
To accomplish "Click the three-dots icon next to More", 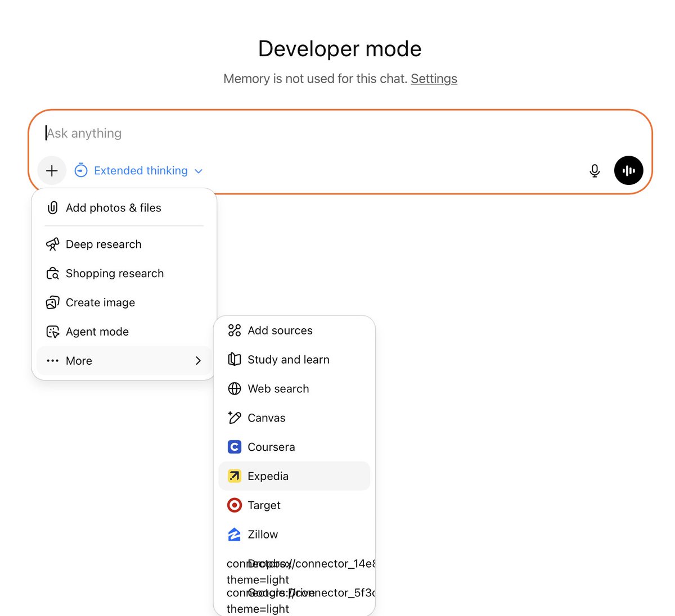I will tap(52, 361).
